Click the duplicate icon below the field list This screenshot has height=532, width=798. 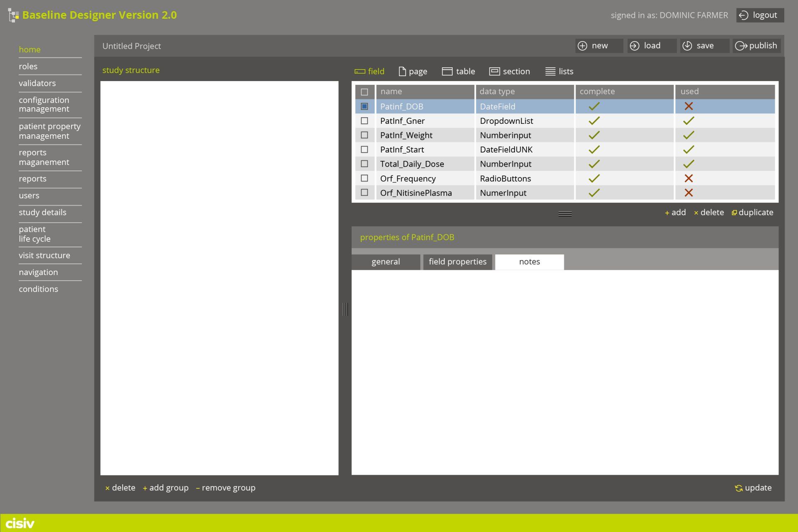point(734,213)
